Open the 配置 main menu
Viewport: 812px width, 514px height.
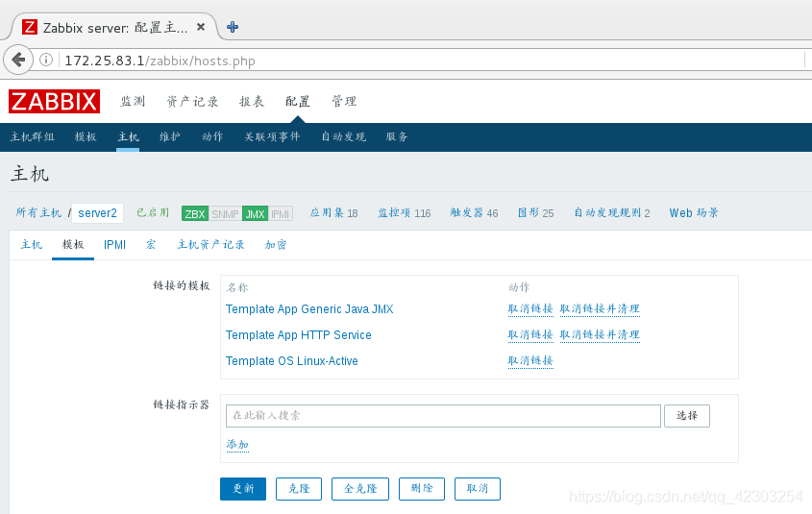coord(298,101)
